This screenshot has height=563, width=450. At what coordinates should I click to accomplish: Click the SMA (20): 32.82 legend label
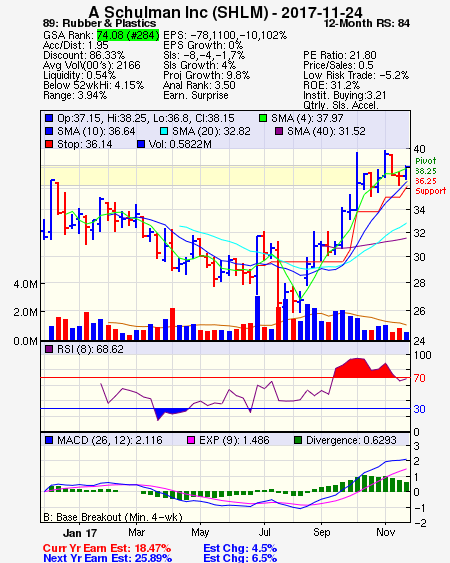point(211,131)
